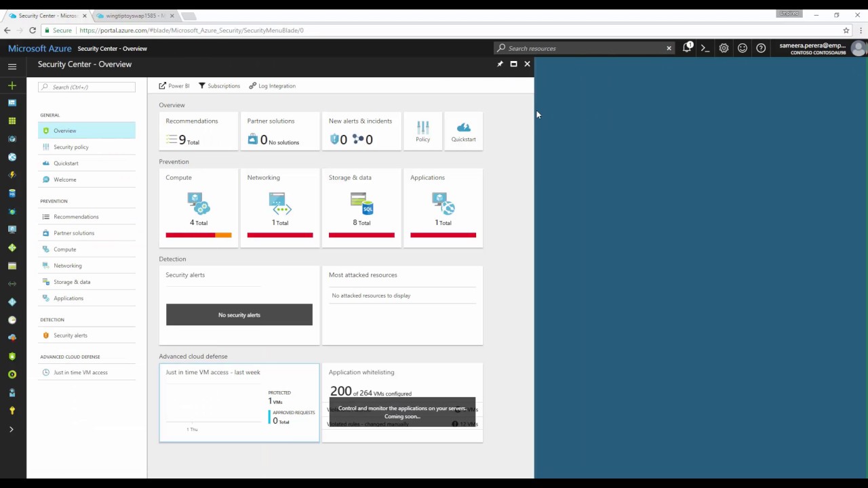Open the Dashboard icon in the Azure sidebar
This screenshot has width=868, height=488.
coord(12,103)
